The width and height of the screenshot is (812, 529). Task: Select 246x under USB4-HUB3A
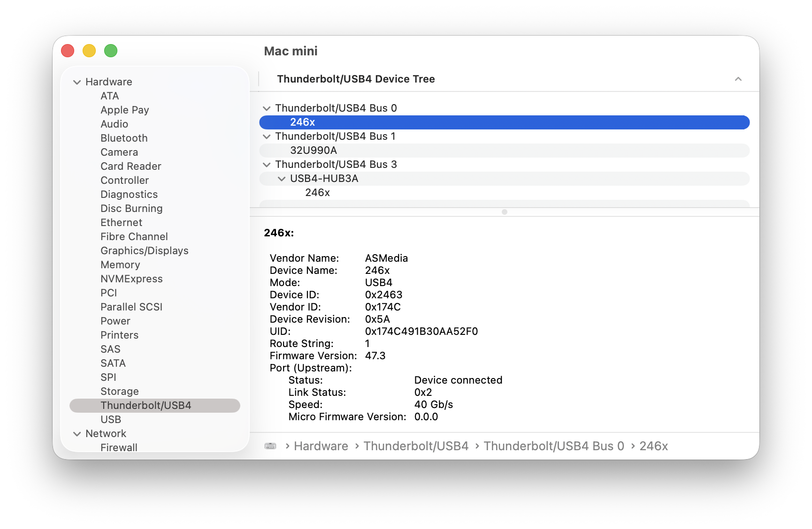317,192
